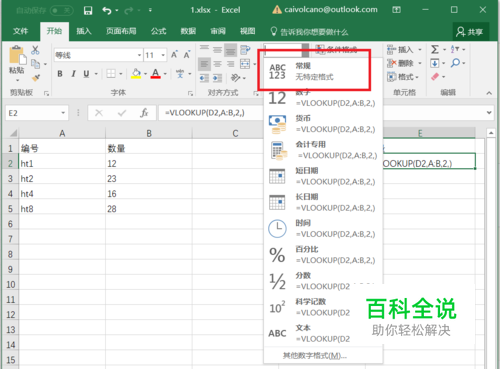Click the Undo arrow icon
The height and width of the screenshot is (369, 500).
pyautogui.click(x=107, y=10)
